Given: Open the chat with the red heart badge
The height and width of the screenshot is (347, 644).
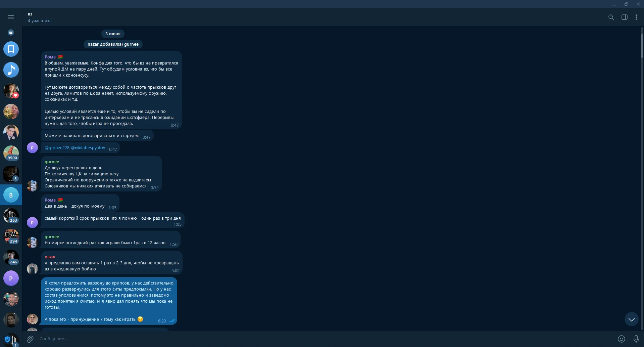Looking at the screenshot, I should point(11,91).
